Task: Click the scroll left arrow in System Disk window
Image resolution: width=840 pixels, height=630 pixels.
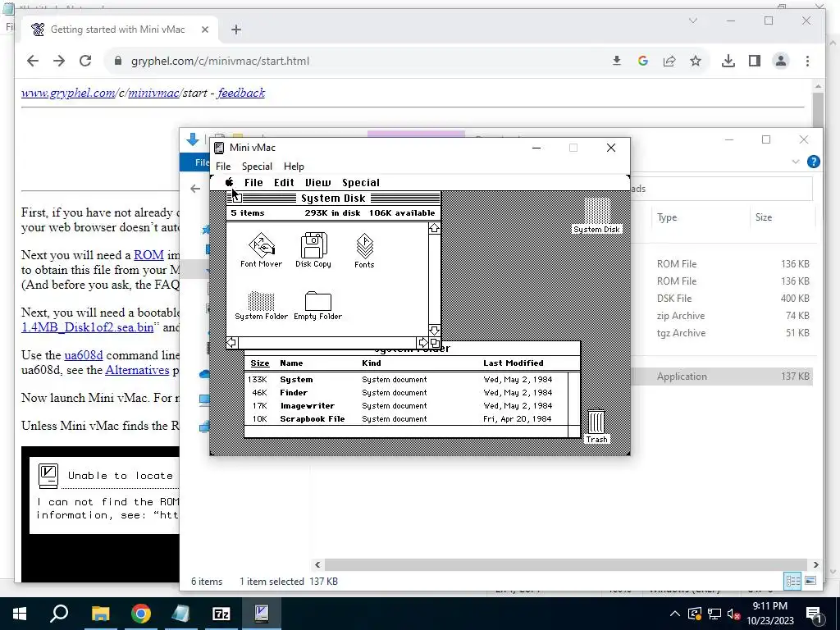Action: coord(231,343)
